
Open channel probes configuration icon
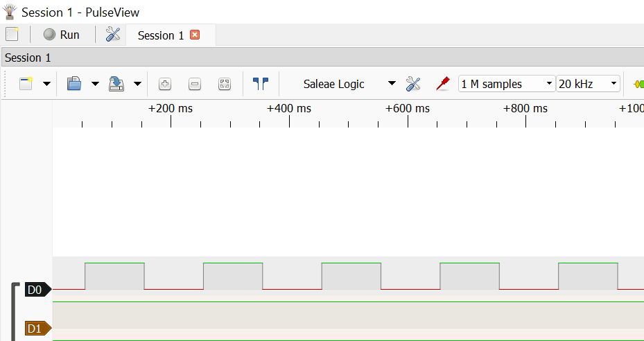[x=442, y=84]
